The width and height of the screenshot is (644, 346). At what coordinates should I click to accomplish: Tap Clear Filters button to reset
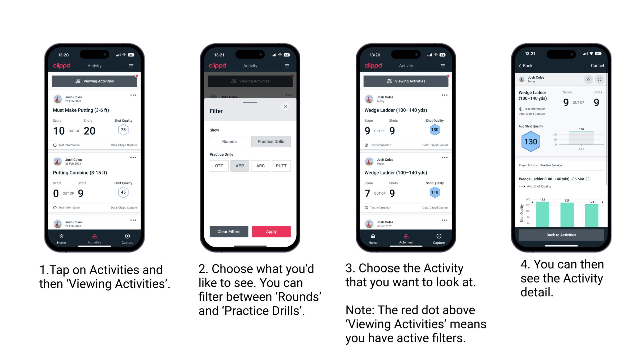pos(229,231)
